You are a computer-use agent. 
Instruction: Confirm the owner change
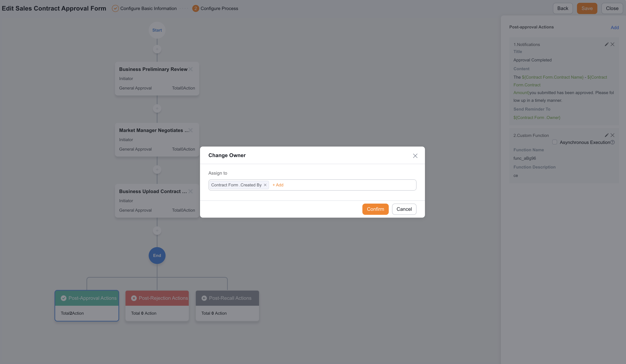pos(375,209)
